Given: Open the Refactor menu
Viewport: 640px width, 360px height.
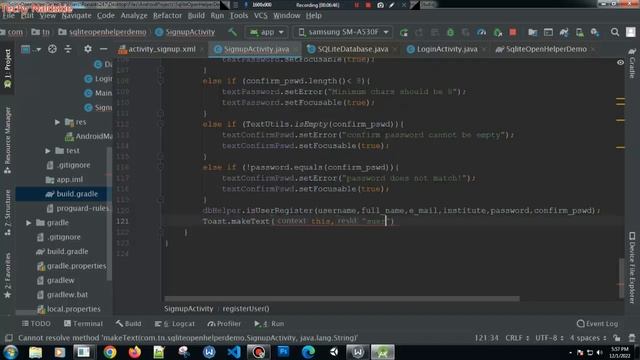Looking at the screenshot, I should click(x=167, y=16).
